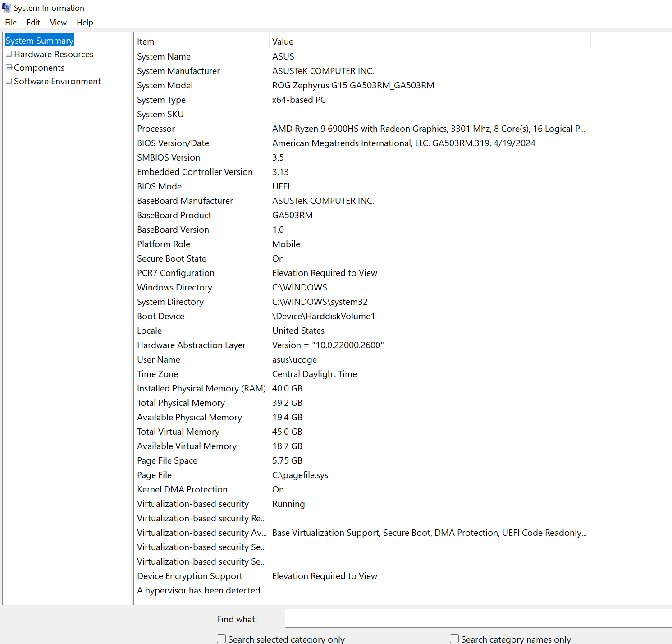The height and width of the screenshot is (644, 672).
Task: Click the UEFI value
Action: 281,186
